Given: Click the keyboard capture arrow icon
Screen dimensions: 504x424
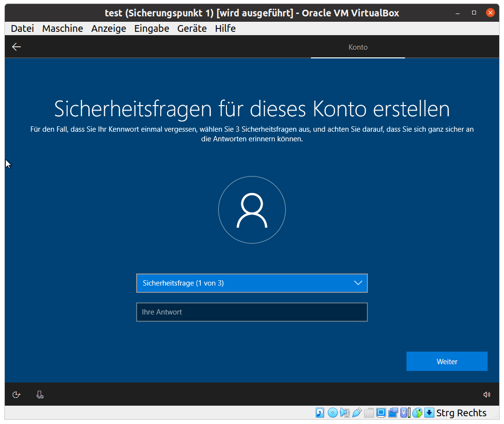Looking at the screenshot, I should 430,412.
